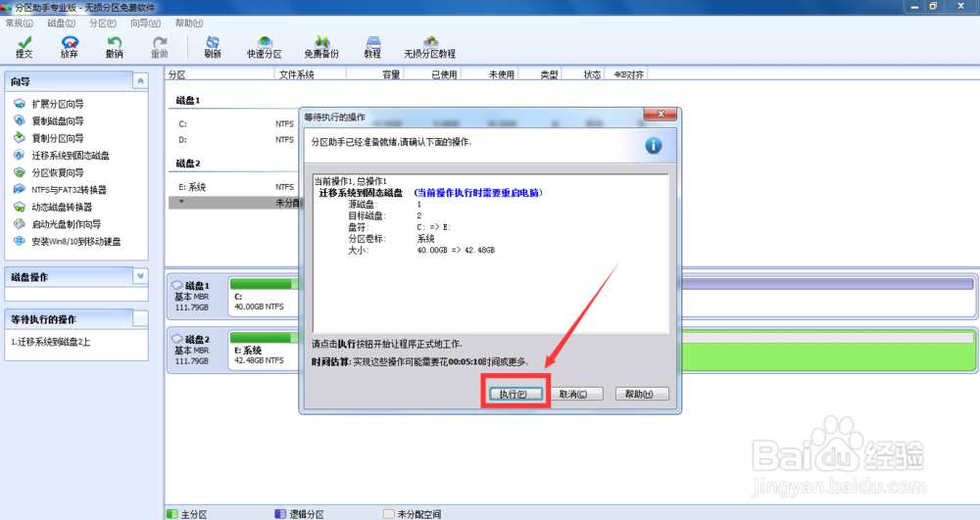The image size is (980, 520).
Task: Minimize the 分区助手 window
Action: (x=915, y=6)
